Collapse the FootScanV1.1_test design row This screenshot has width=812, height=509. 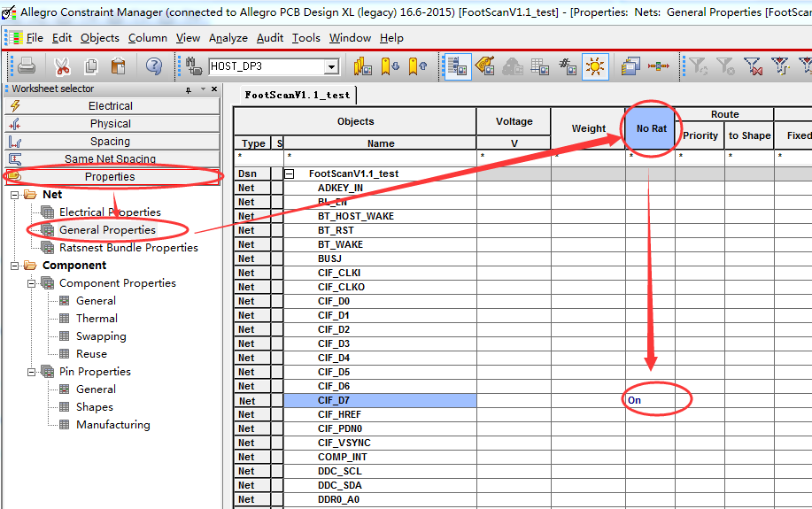(289, 174)
